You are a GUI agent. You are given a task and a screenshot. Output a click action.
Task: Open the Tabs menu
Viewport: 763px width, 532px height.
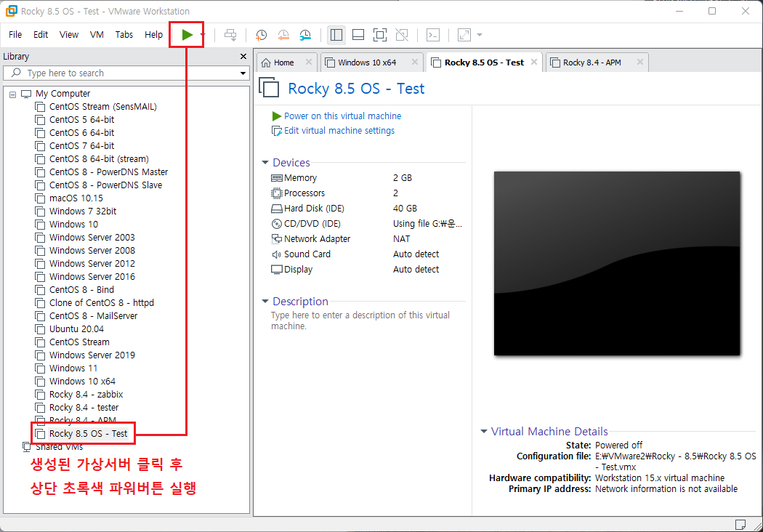[x=124, y=35]
